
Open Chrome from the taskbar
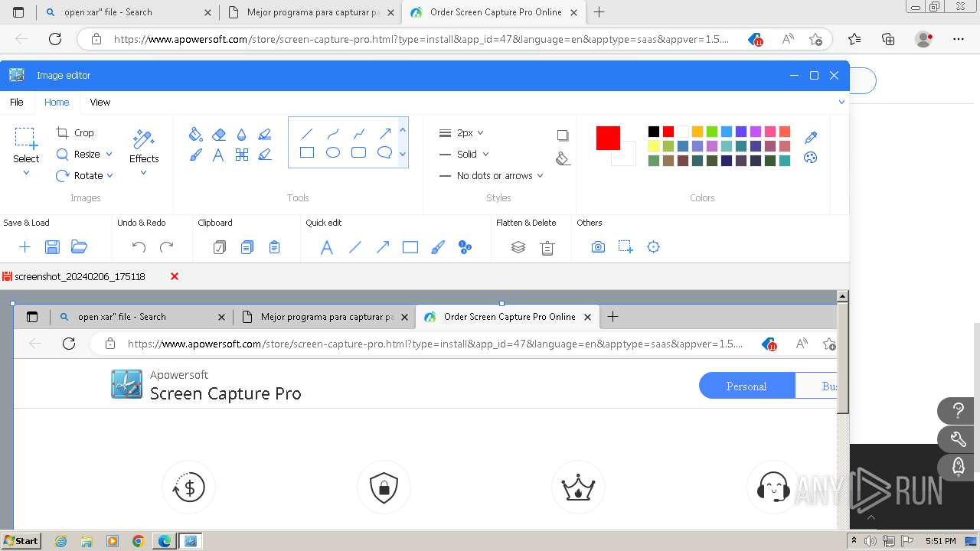click(x=138, y=541)
